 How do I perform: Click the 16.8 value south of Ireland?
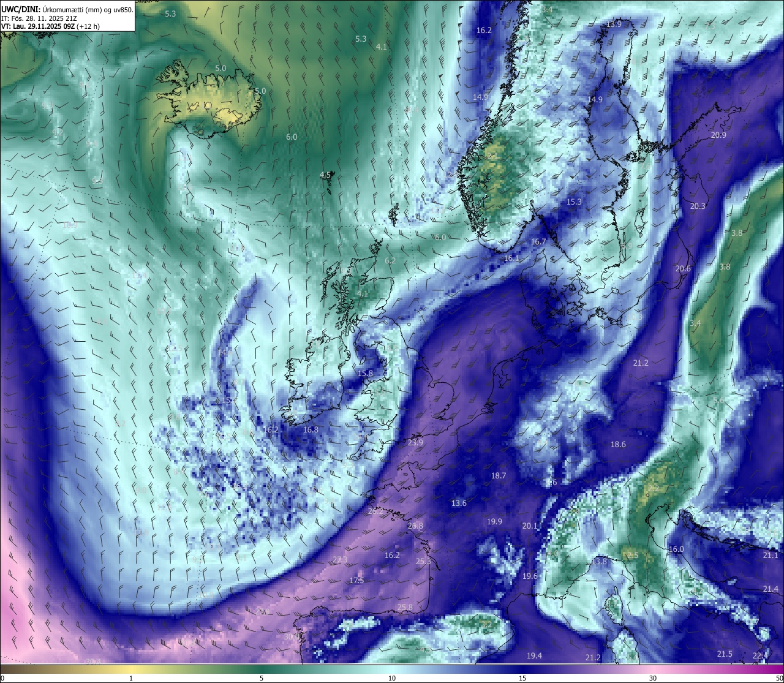pos(311,430)
